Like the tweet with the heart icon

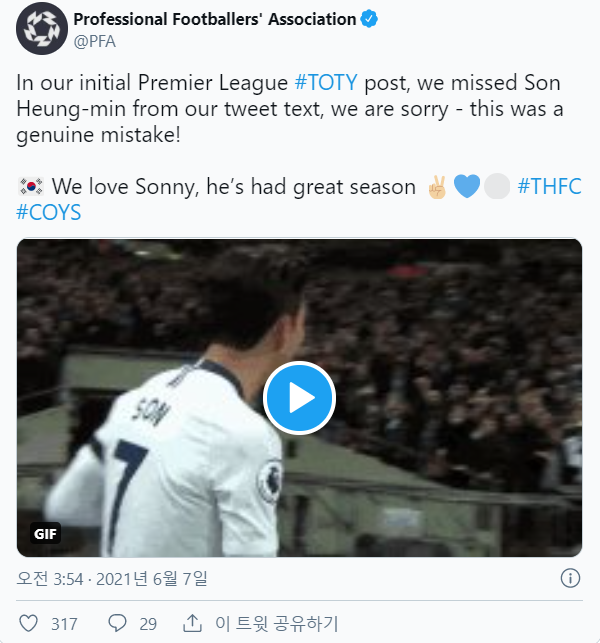point(29,623)
